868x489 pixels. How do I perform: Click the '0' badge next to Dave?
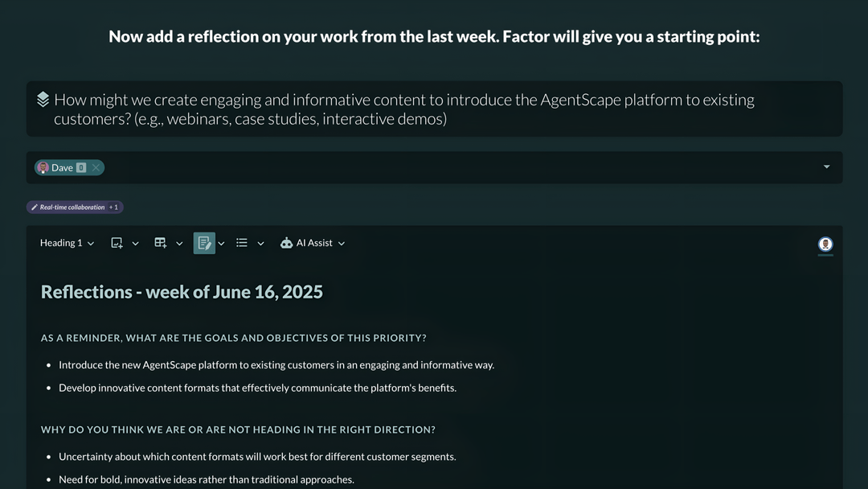pos(81,167)
